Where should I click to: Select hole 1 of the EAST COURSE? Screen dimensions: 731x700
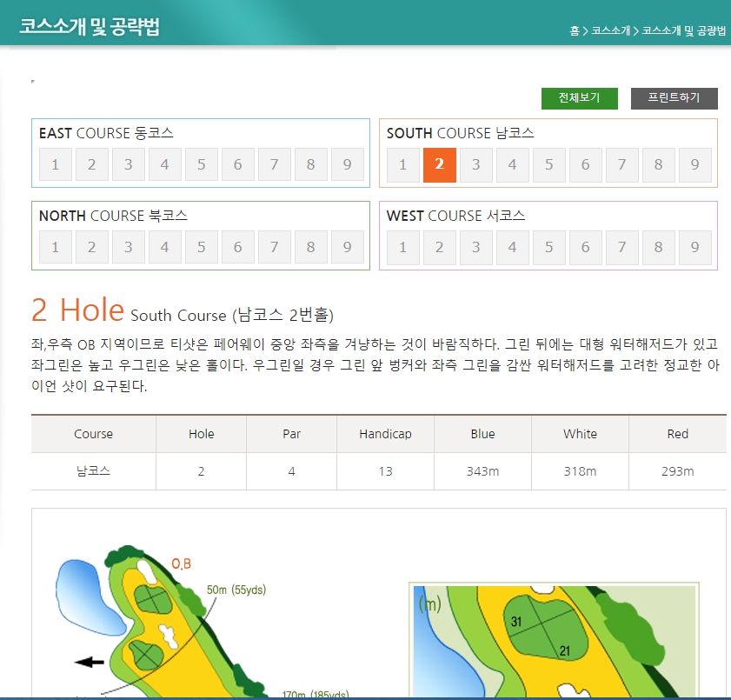(x=56, y=164)
